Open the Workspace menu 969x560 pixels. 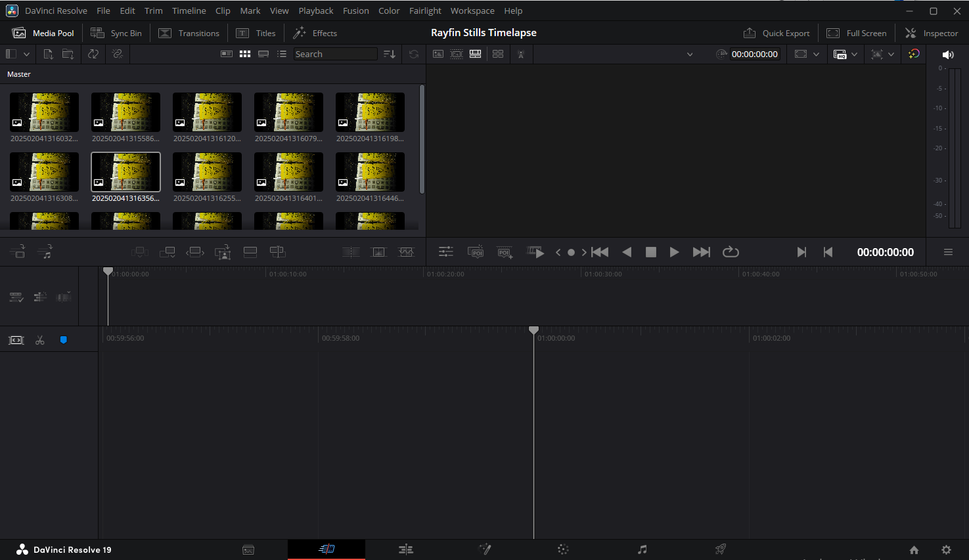coord(472,11)
